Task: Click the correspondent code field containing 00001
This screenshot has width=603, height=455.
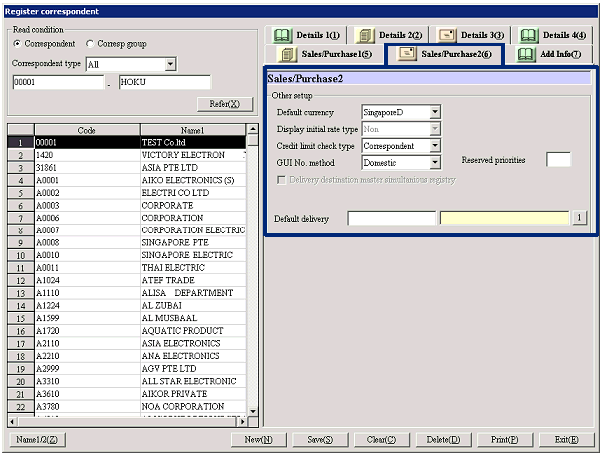Action: (58, 82)
